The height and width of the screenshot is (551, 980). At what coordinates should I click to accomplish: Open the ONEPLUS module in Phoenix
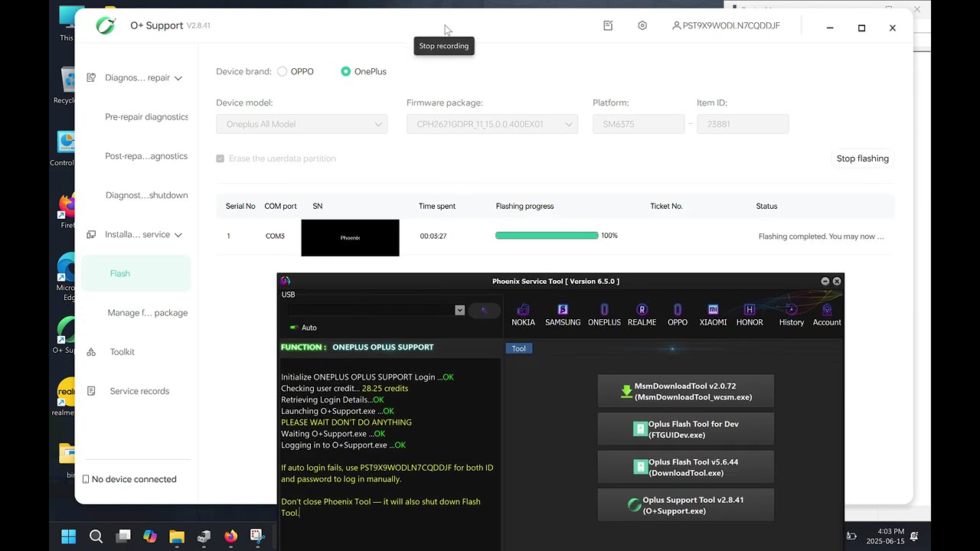[x=604, y=315]
